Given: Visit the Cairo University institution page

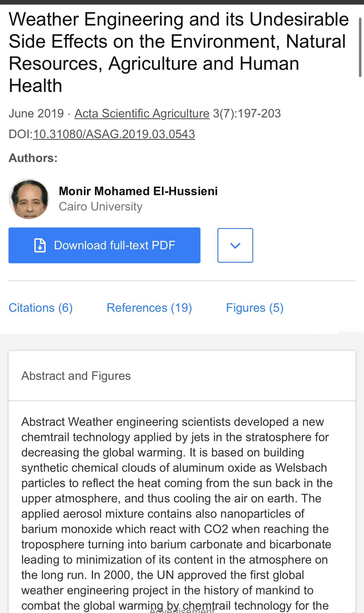Looking at the screenshot, I should (x=101, y=206).
